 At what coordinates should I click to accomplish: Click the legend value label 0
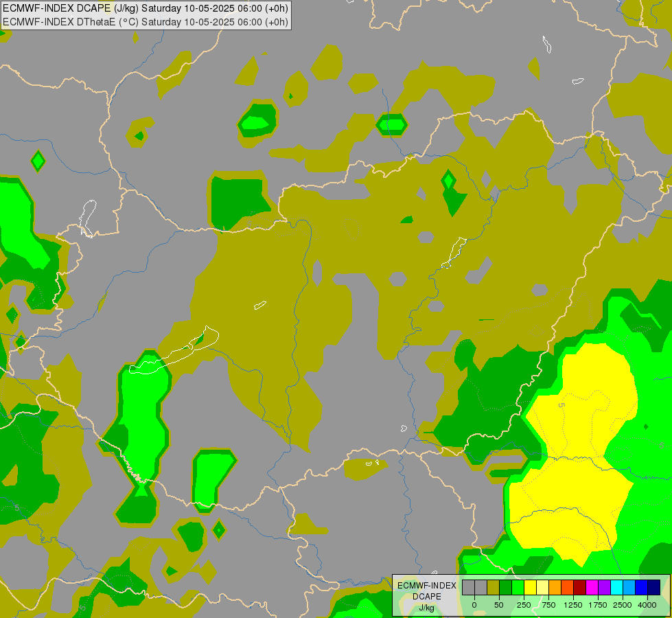474,605
